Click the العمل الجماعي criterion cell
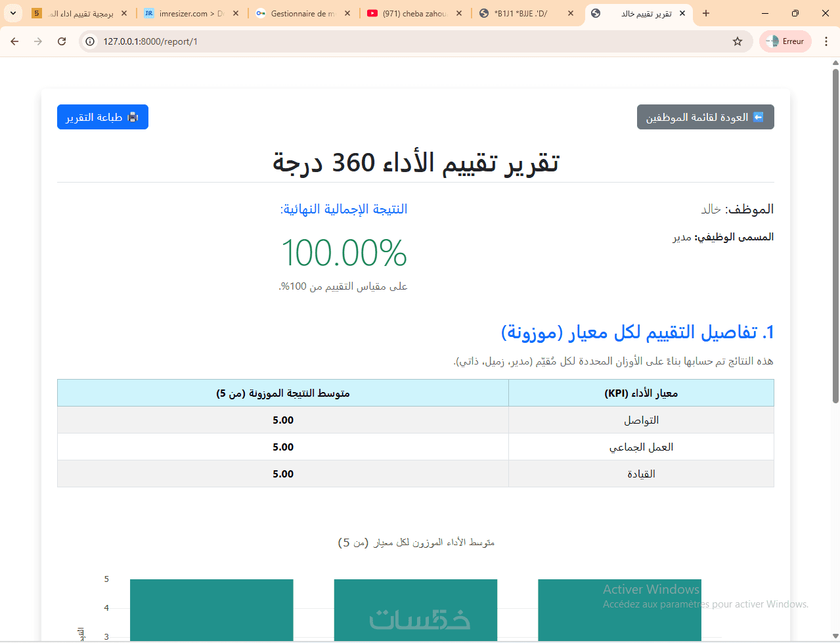 click(x=641, y=447)
